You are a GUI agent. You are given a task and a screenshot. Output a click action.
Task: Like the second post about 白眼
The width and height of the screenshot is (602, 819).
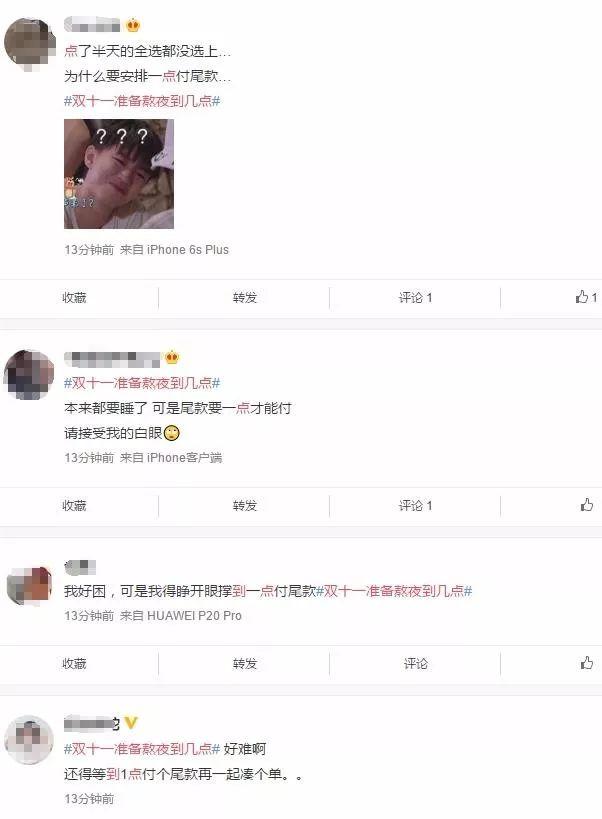tap(586, 505)
